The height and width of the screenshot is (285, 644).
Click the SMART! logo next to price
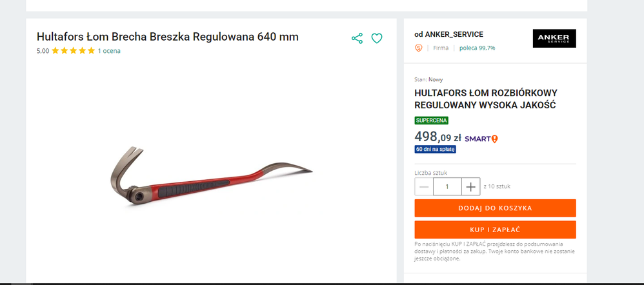[x=481, y=139]
